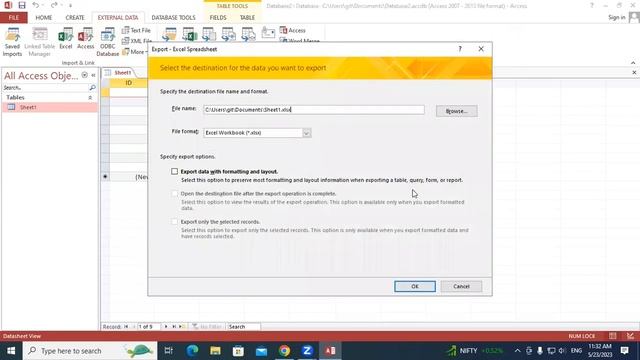640x360 pixels.
Task: Click the search magnifier in navigation pane
Action: 93,87
